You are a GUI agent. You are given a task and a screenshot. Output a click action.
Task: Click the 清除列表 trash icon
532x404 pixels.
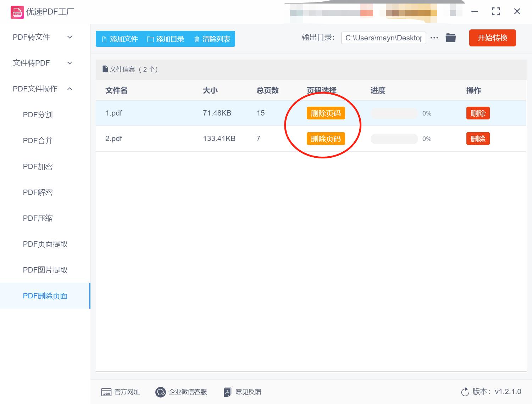coord(197,39)
